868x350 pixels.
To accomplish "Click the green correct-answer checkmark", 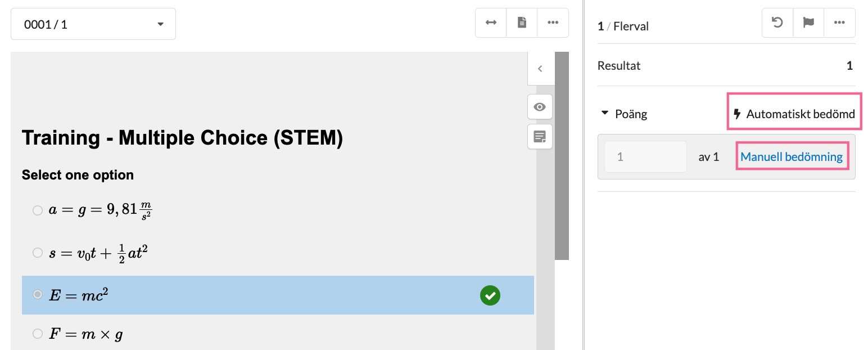I will (490, 295).
